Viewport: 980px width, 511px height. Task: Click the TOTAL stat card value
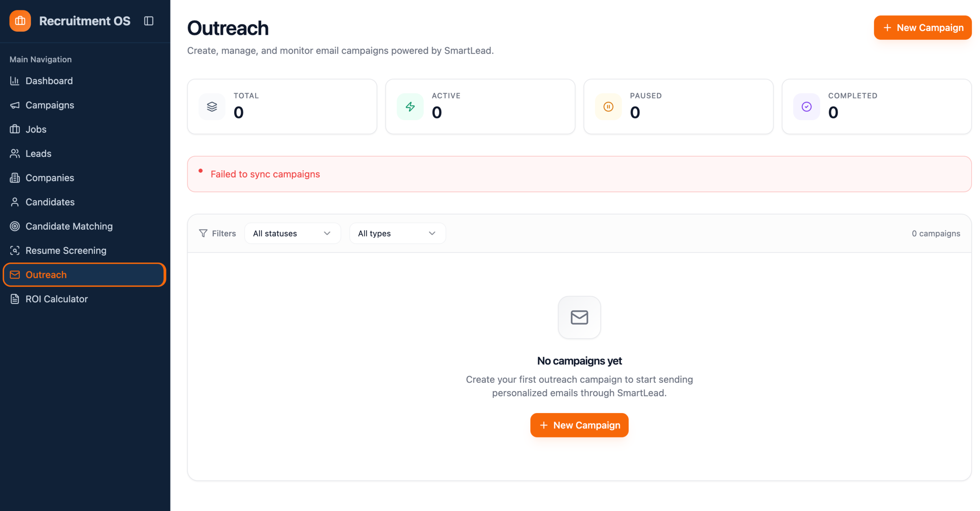click(238, 112)
